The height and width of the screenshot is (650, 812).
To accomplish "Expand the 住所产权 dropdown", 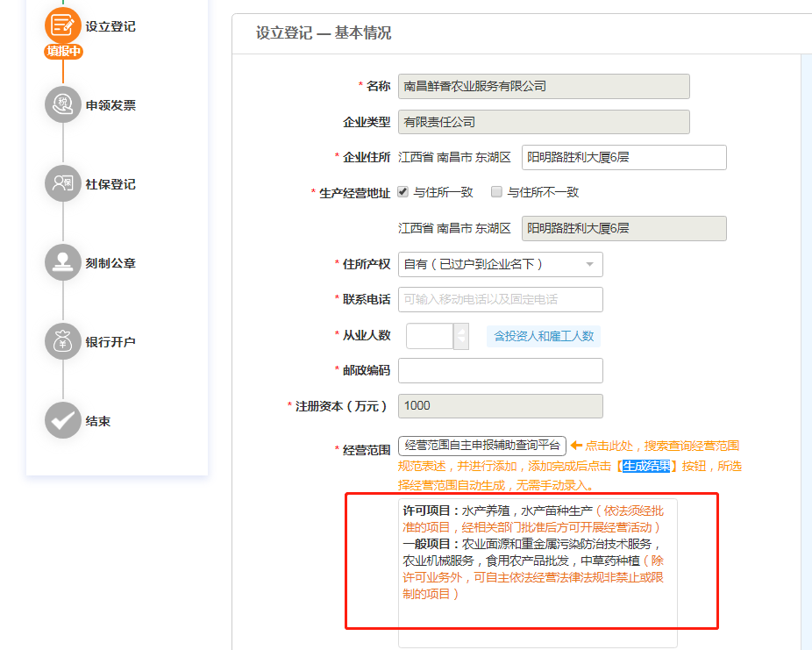I will pyautogui.click(x=500, y=264).
